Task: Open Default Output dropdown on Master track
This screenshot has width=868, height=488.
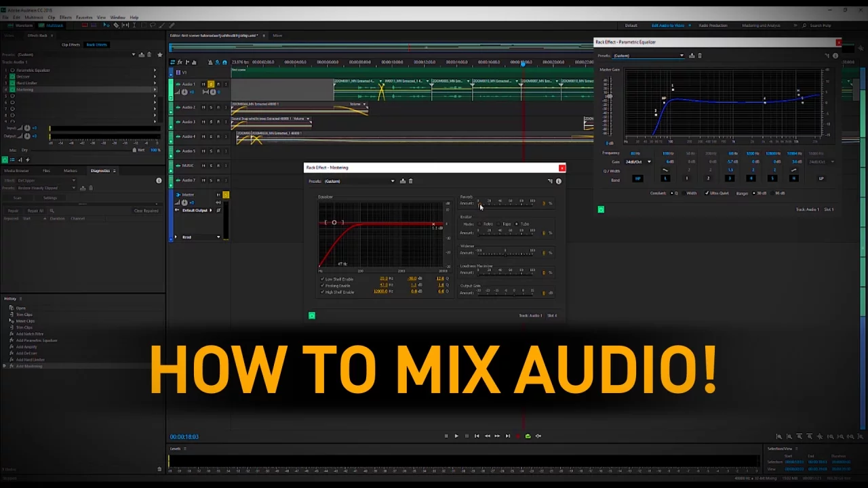Action: [x=197, y=210]
